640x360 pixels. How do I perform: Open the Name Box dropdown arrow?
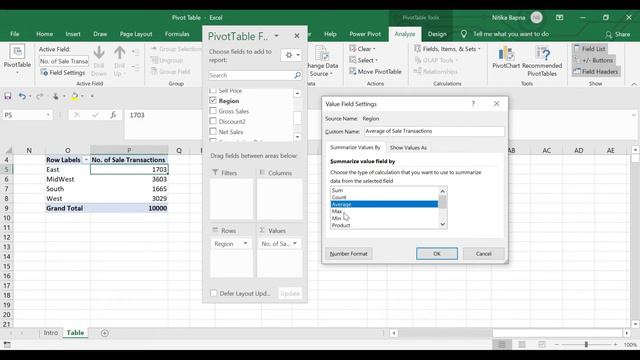click(x=48, y=115)
